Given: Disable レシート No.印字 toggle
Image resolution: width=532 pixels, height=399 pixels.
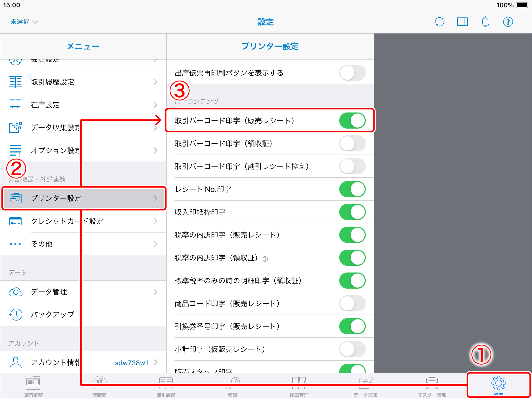Looking at the screenshot, I should 352,189.
